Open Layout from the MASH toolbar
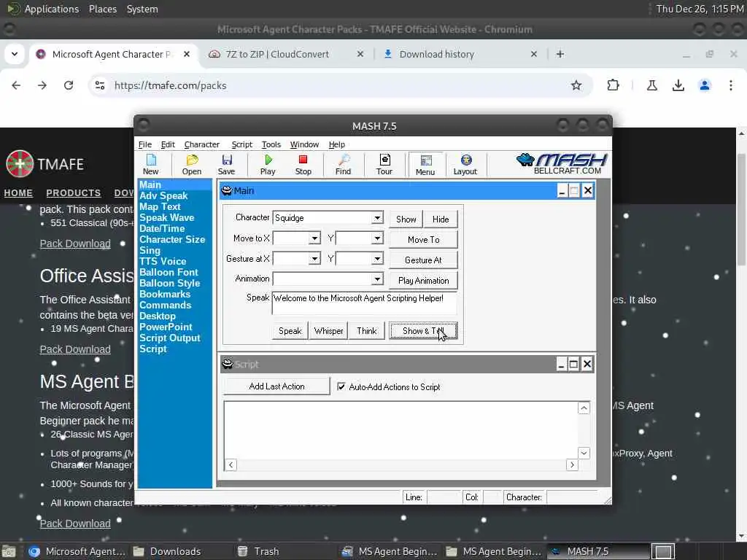Viewport: 747px width, 560px height. (465, 164)
